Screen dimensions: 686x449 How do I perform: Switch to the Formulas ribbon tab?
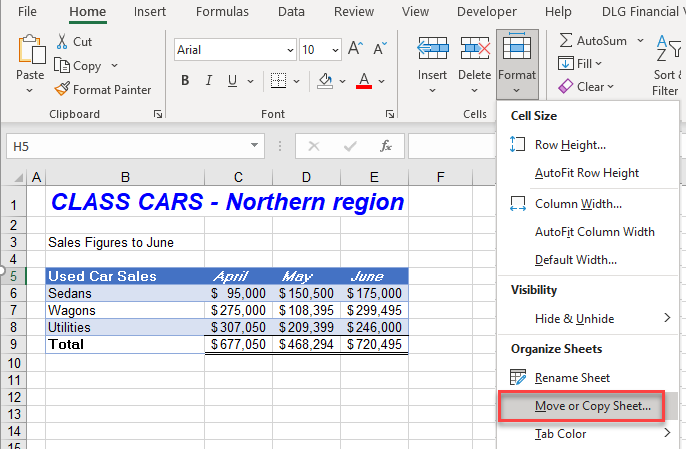point(222,12)
